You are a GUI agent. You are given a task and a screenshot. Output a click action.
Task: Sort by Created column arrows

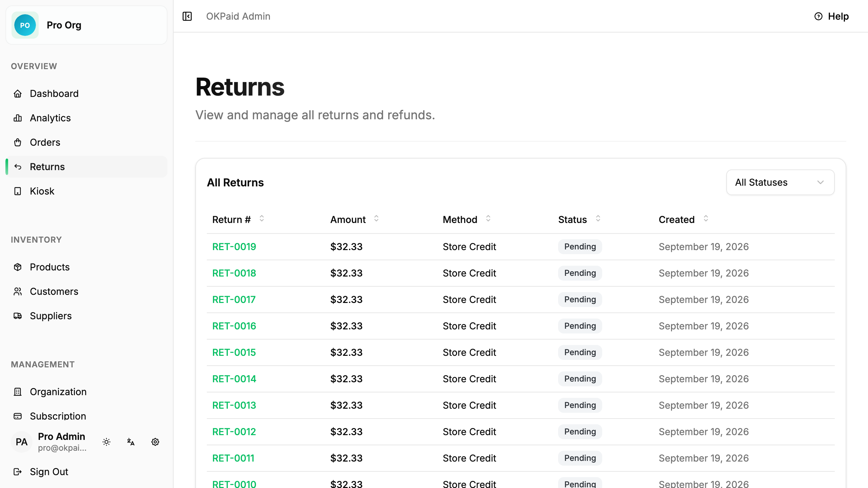[706, 219]
